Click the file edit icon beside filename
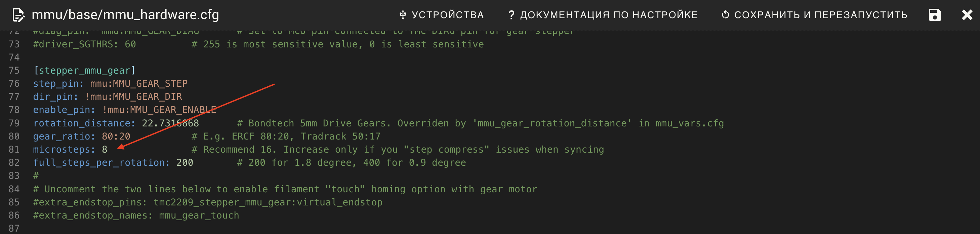The width and height of the screenshot is (980, 234). click(18, 15)
